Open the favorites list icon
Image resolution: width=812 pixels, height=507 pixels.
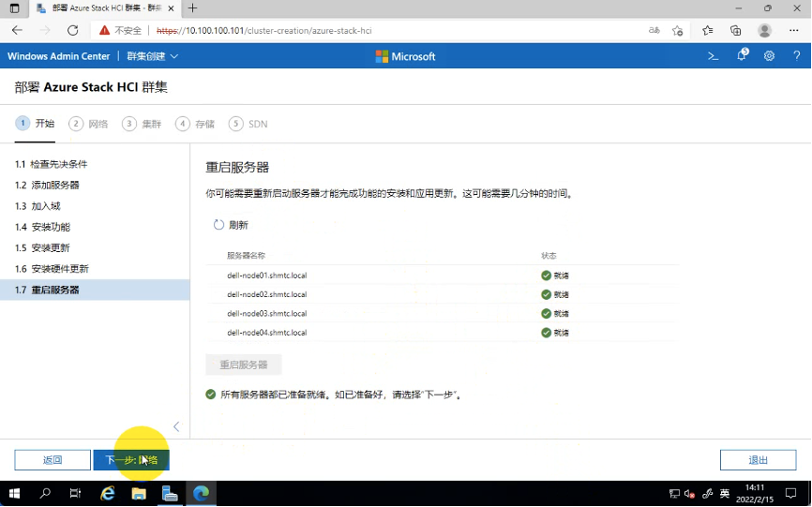click(x=707, y=31)
